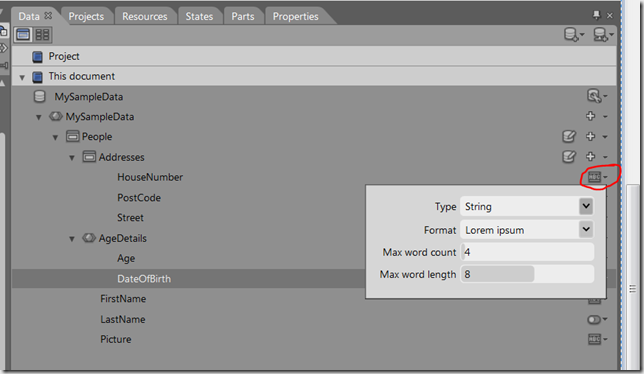The width and height of the screenshot is (644, 374).
Task: Select the Age property
Action: [x=126, y=259]
